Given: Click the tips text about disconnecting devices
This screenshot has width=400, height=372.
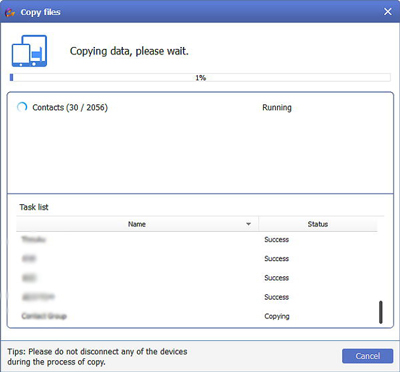Looking at the screenshot, I should tap(97, 356).
